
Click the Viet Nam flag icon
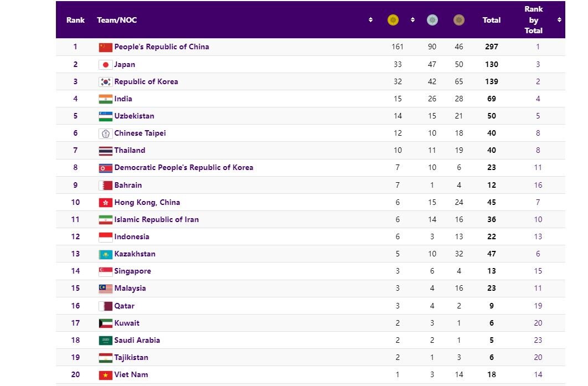pos(105,375)
